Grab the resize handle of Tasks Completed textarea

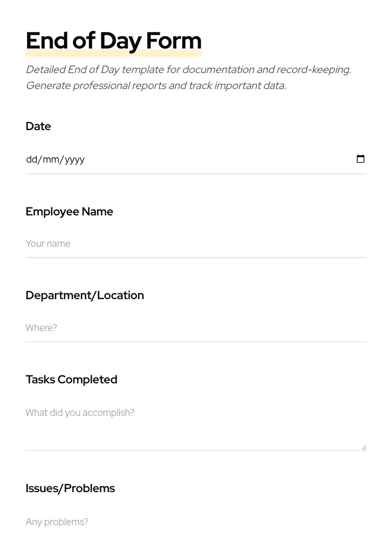[364, 447]
